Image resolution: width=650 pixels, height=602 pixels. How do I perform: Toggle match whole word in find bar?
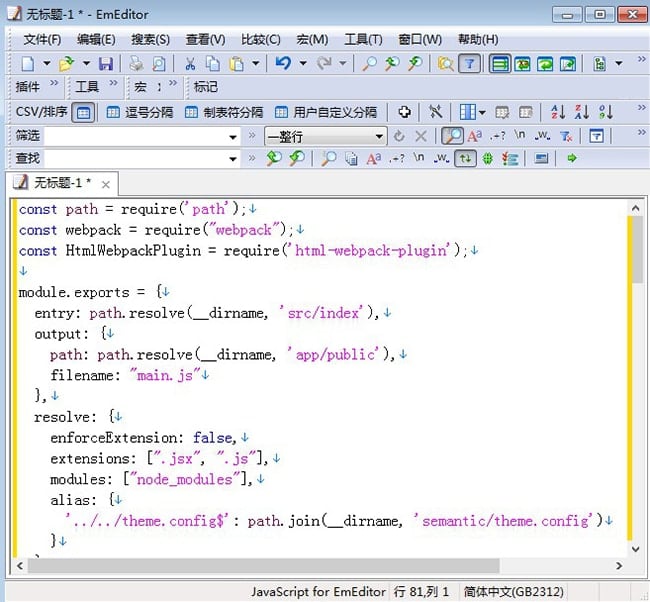441,158
